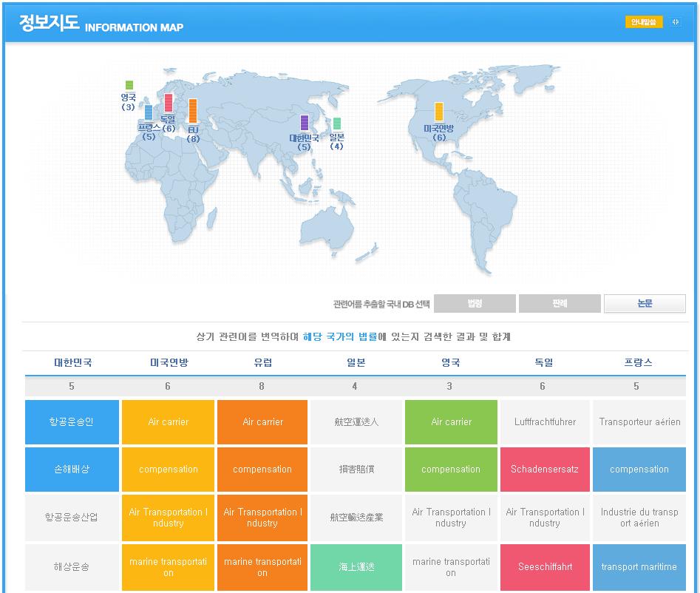Click the green Air carrier cell under 영국
This screenshot has height=593, width=700.
tap(450, 422)
